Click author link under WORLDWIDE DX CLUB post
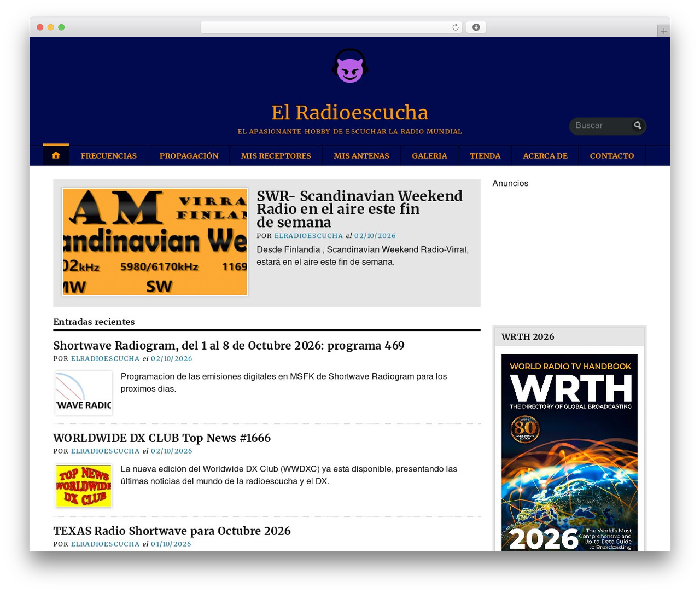The width and height of the screenshot is (700, 593). [105, 451]
